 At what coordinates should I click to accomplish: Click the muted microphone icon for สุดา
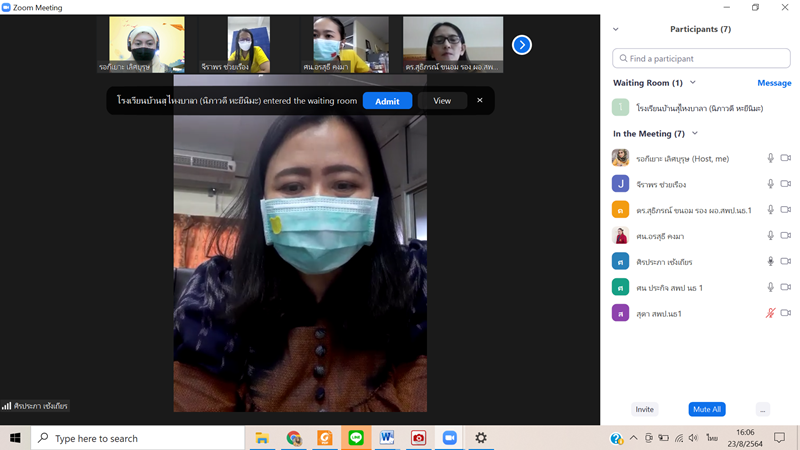[x=770, y=313]
